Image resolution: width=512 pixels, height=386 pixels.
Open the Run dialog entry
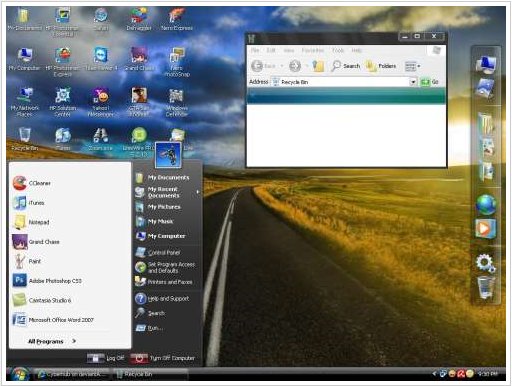click(150, 328)
